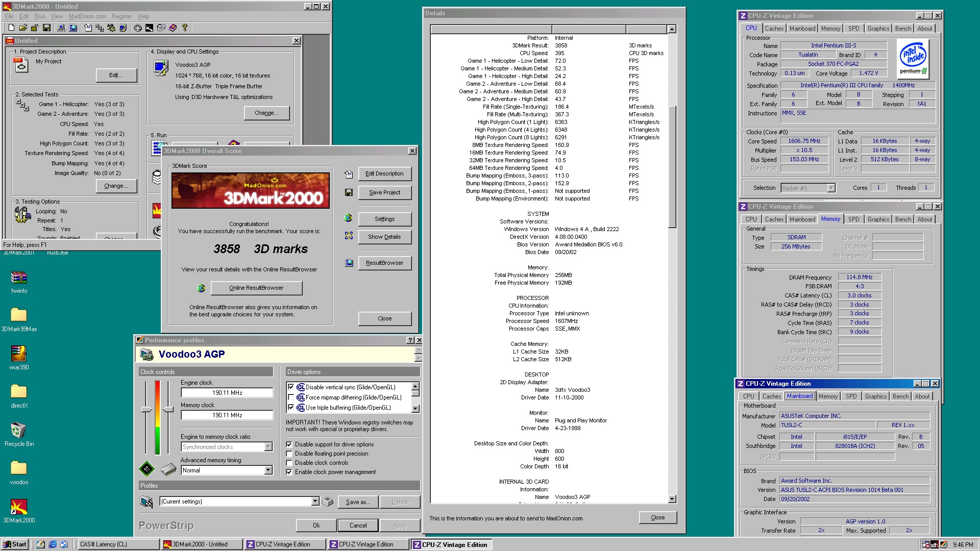Click the Save floppy icon in 3DMark2000 toolbar

coord(46,28)
